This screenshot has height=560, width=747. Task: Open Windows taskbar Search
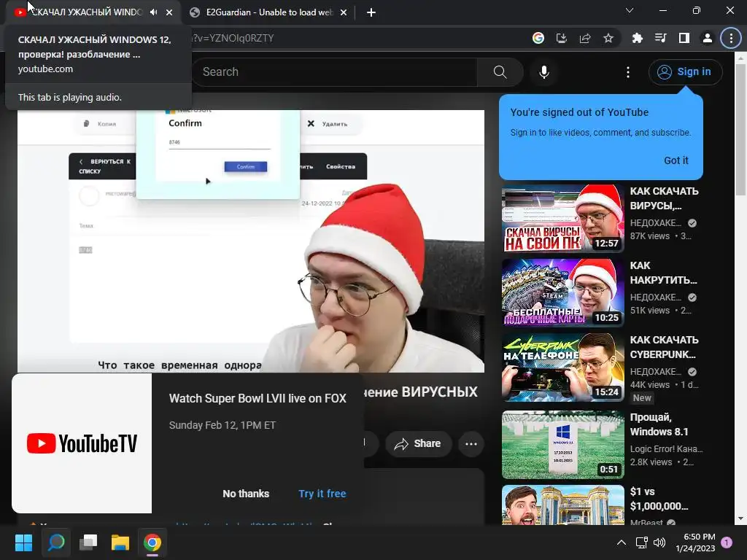55,542
